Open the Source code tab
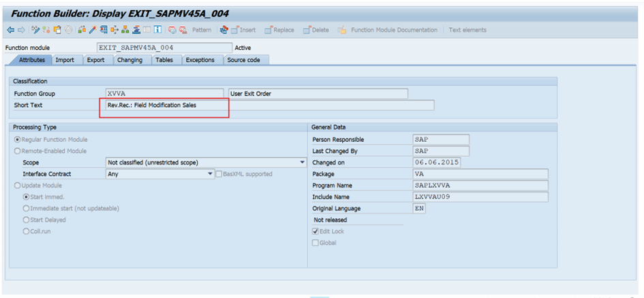Viewport: 644px width, 298px height. click(x=243, y=60)
